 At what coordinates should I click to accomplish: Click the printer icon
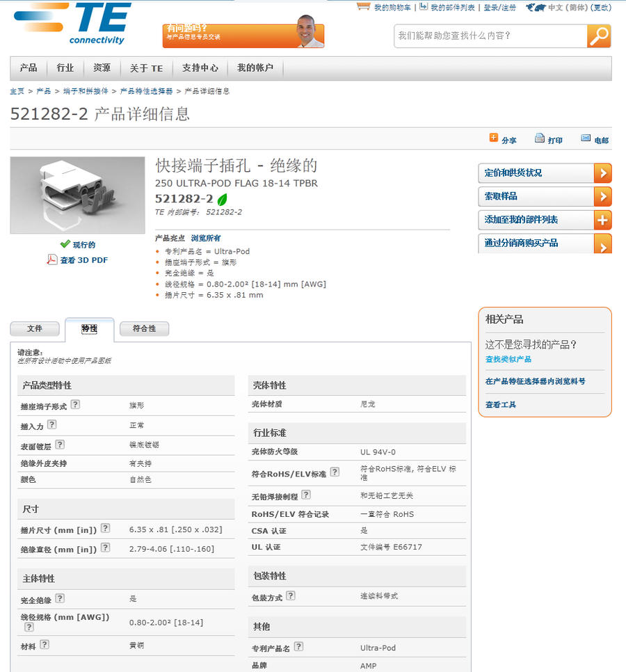point(540,138)
